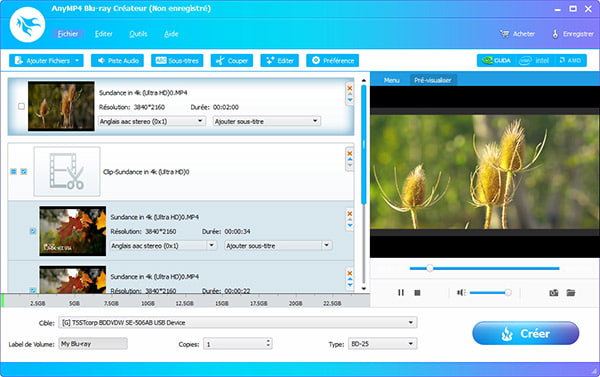Screen dimensions: 600x377
Task: Remove the Clip-Sundance group (orange X)
Action: tap(349, 153)
